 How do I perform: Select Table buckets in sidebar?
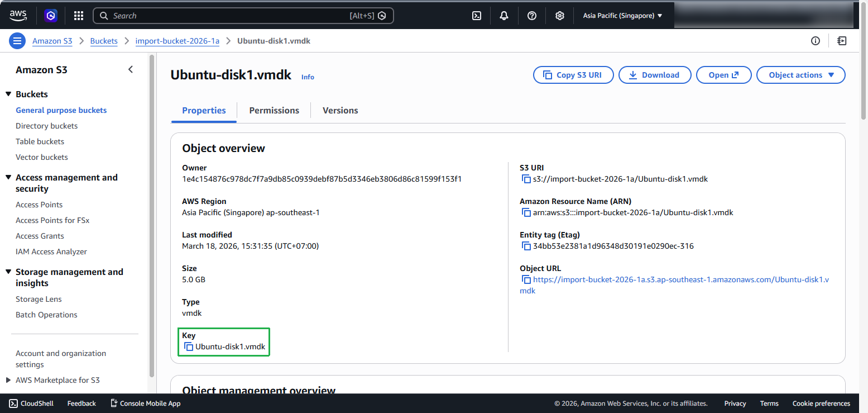pyautogui.click(x=40, y=141)
